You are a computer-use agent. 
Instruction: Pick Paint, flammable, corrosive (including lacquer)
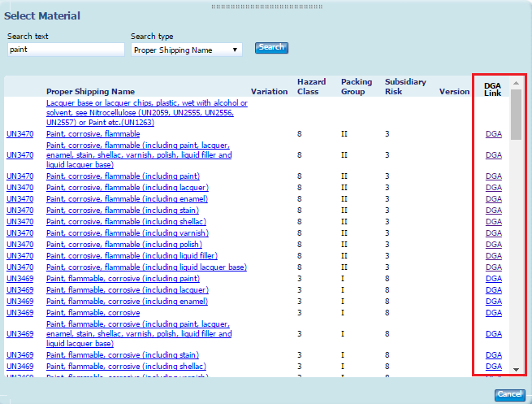click(127, 289)
